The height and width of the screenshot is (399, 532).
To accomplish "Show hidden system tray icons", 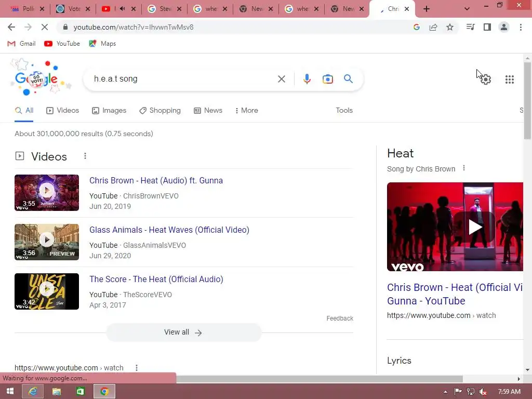I will tap(445, 392).
